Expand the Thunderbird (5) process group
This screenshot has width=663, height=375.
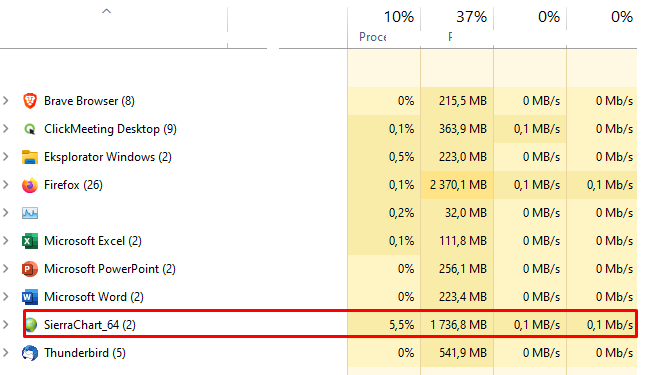tap(6, 353)
